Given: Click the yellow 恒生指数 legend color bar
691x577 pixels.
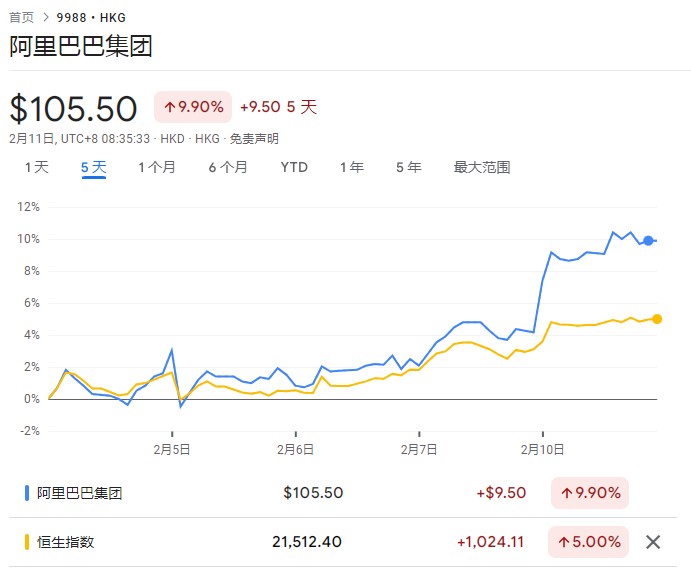Looking at the screenshot, I should (27, 542).
